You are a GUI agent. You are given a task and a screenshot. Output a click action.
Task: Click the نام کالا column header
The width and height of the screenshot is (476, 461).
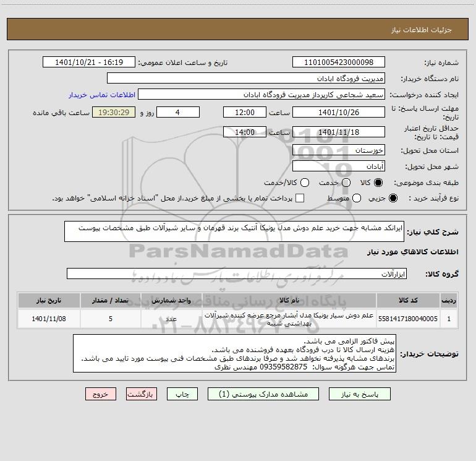click(x=289, y=301)
